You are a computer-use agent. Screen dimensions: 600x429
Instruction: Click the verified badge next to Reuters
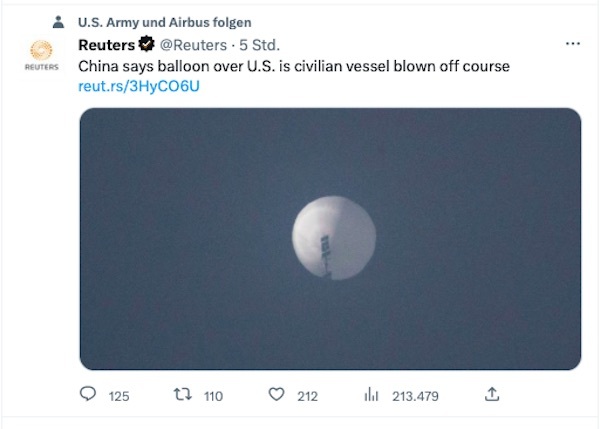click(x=147, y=44)
